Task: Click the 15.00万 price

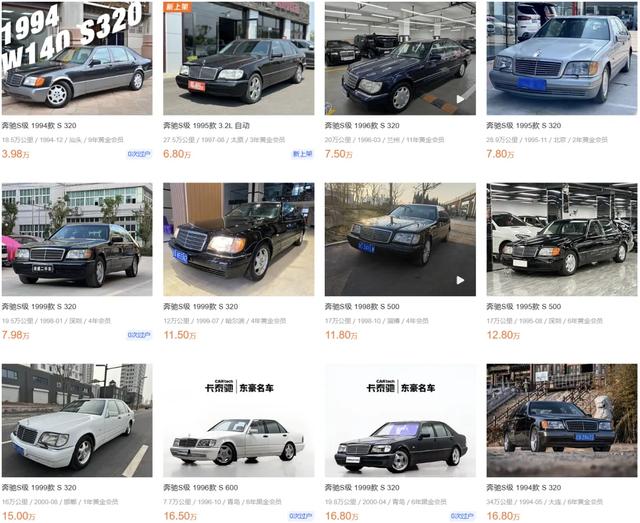Action: (x=18, y=516)
